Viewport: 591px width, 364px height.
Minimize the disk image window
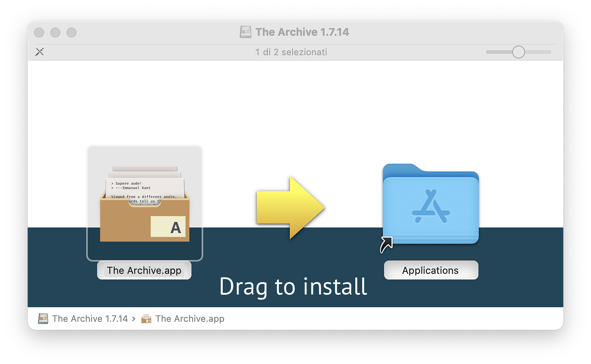point(55,32)
